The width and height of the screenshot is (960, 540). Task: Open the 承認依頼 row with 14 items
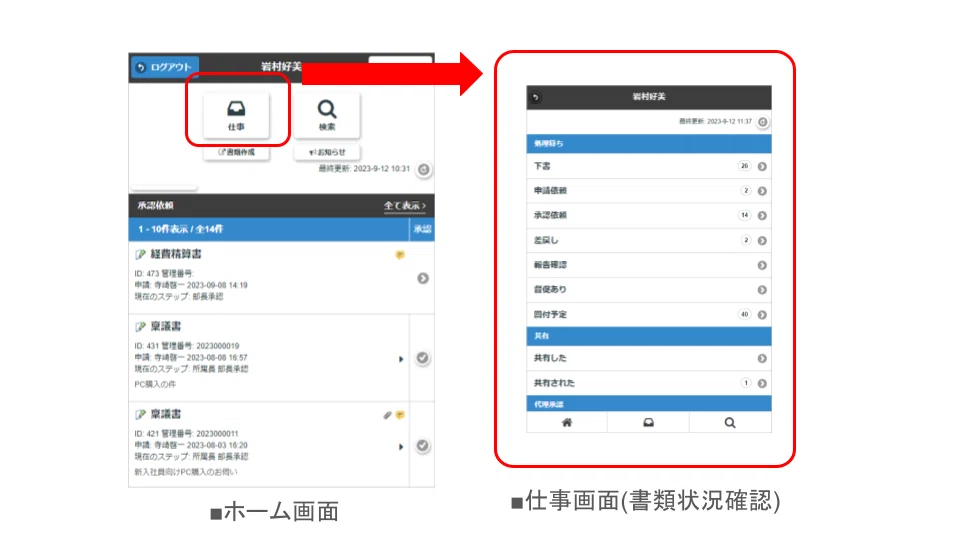[x=649, y=216]
